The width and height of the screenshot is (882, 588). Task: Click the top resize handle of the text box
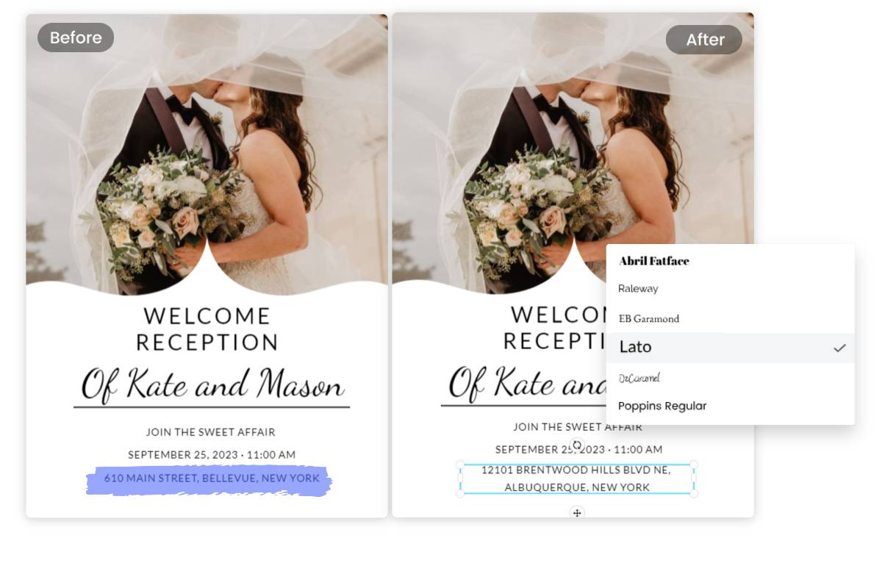tap(576, 464)
